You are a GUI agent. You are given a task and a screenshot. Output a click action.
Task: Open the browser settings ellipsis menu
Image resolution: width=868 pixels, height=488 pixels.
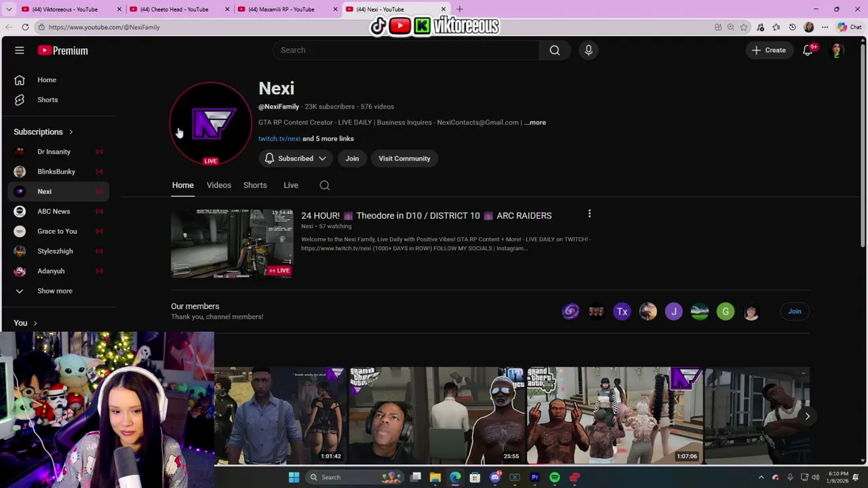pyautogui.click(x=825, y=27)
